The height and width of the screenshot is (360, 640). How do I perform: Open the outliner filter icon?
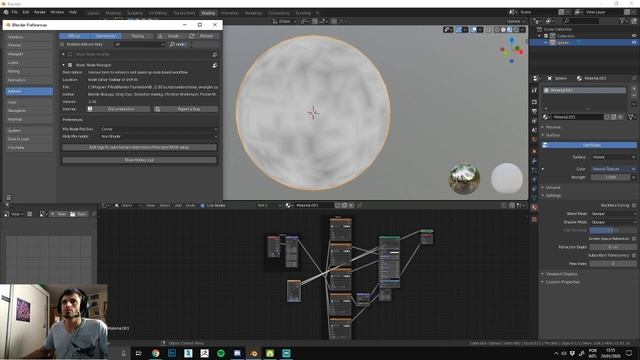623,20
